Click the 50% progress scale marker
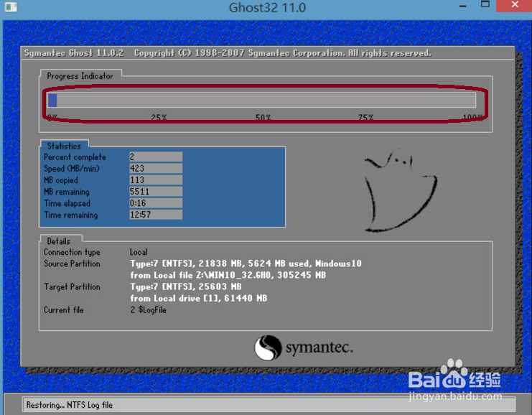This screenshot has width=532, height=415. [263, 118]
